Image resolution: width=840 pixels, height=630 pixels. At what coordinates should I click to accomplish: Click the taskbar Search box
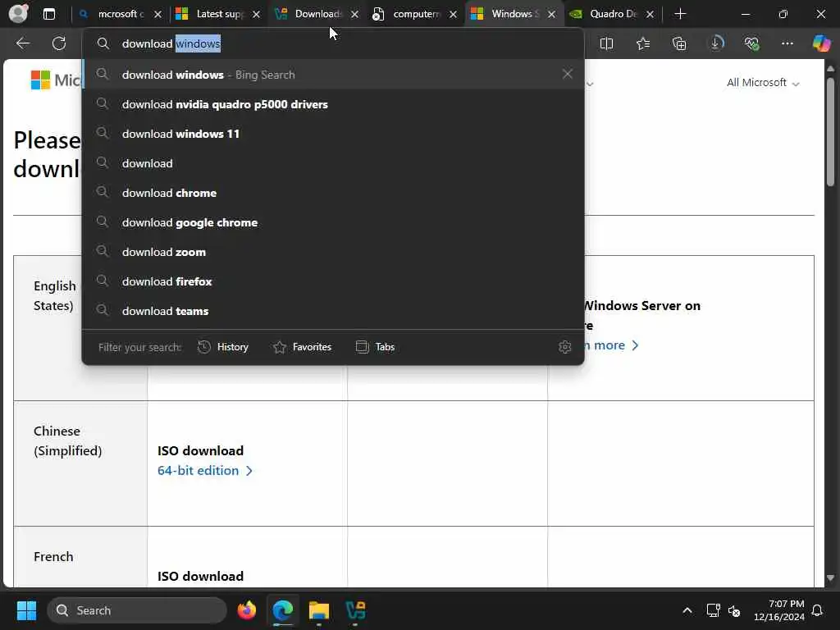click(x=137, y=610)
